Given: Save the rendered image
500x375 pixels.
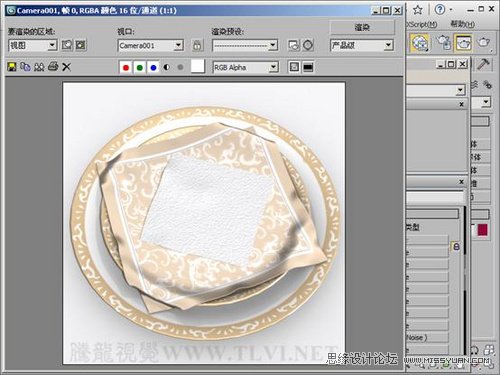Looking at the screenshot, I should point(12,67).
